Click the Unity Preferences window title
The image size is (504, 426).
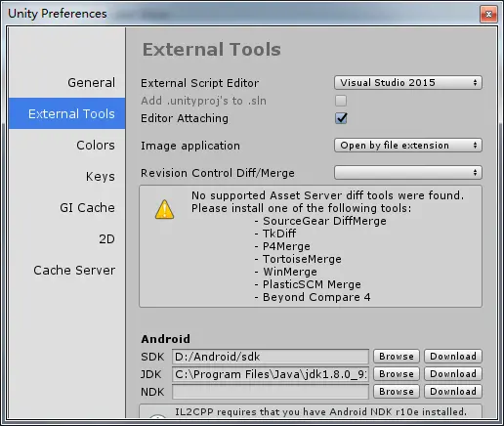coord(58,14)
